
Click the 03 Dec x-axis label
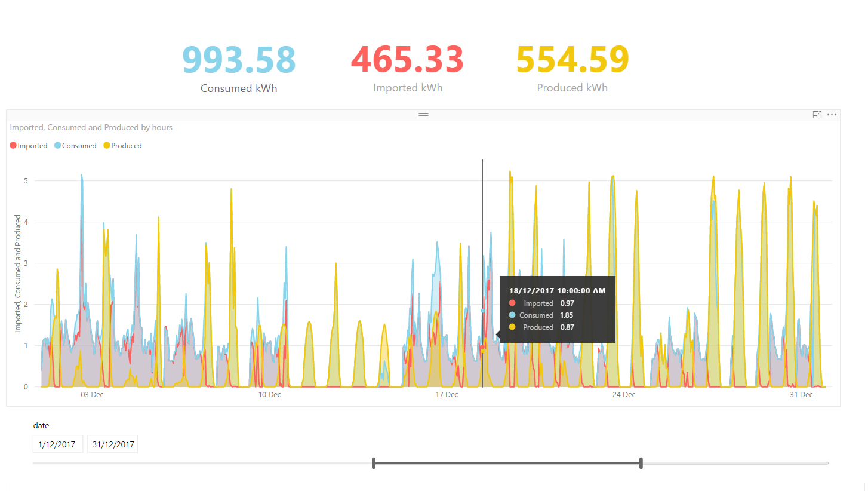click(x=92, y=395)
